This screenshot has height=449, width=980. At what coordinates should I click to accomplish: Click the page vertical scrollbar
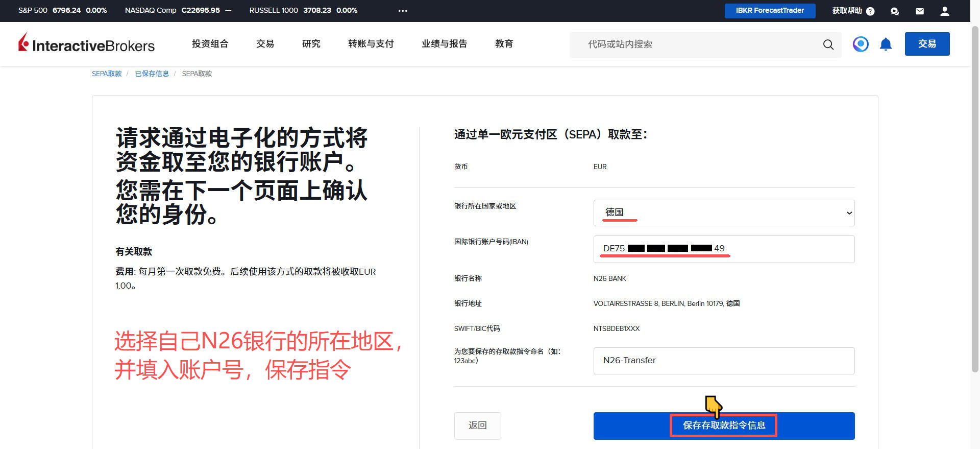(975, 204)
